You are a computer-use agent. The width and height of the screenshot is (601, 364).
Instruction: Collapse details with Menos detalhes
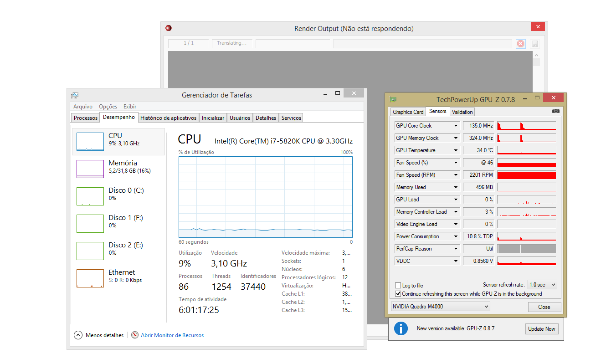point(99,335)
